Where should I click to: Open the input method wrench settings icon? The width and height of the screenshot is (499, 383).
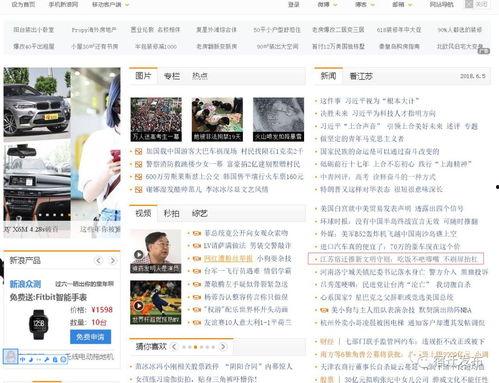pos(47,359)
